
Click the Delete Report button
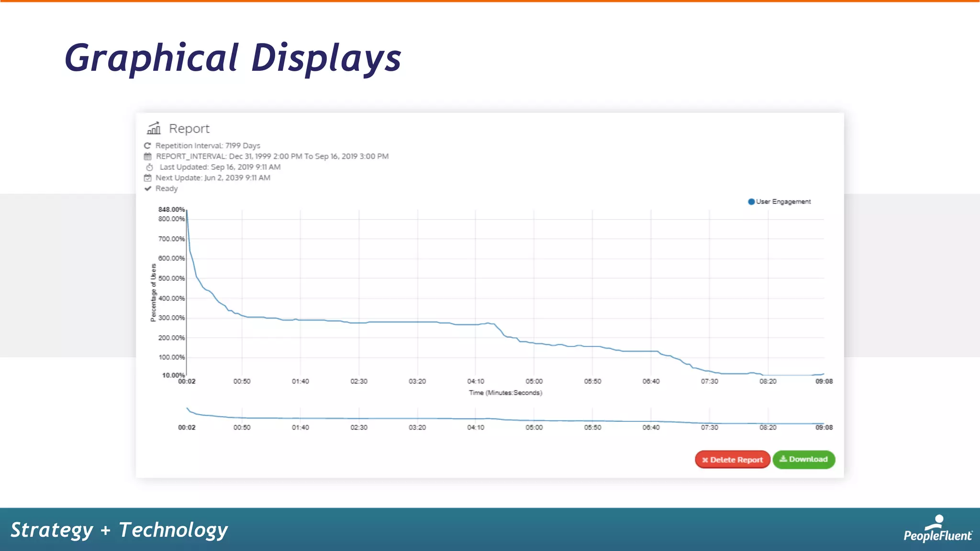click(733, 460)
